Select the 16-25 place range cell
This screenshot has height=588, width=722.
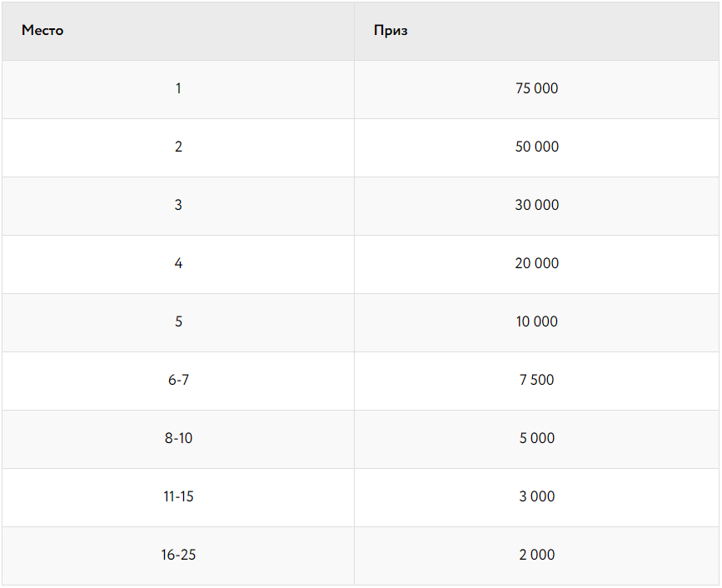178,555
